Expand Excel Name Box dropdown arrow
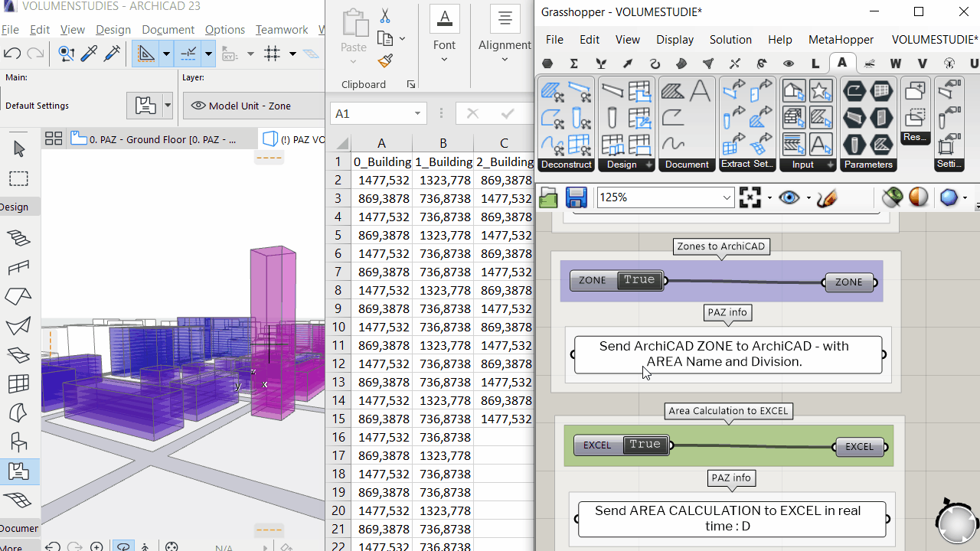The image size is (980, 551). point(417,113)
